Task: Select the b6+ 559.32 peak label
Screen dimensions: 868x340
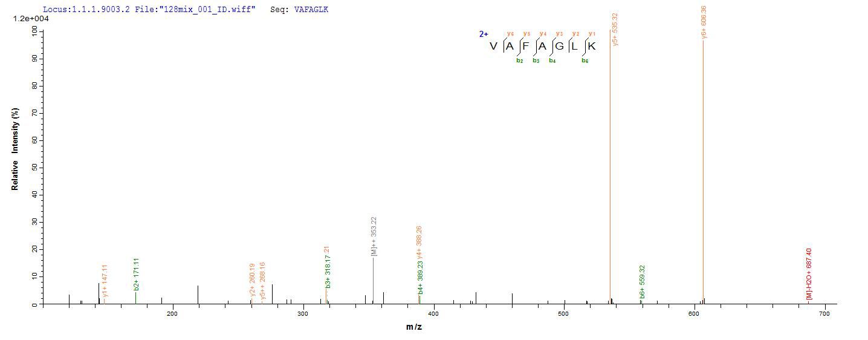Action: (x=643, y=281)
